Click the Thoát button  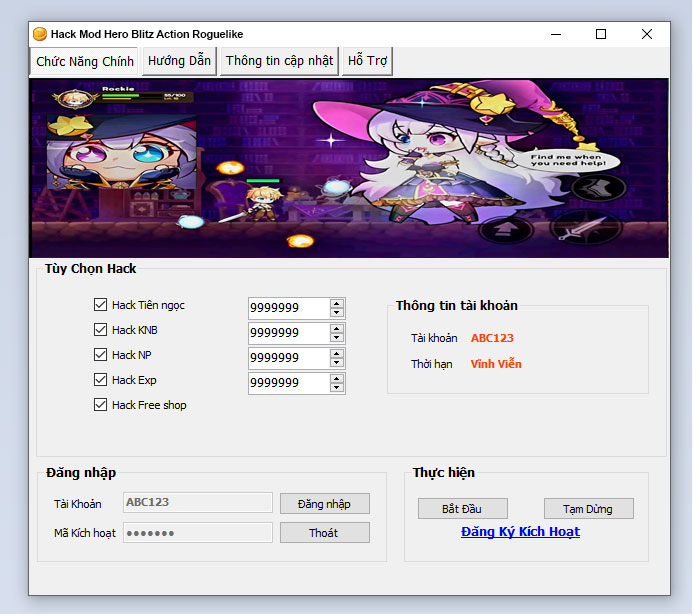(x=325, y=533)
